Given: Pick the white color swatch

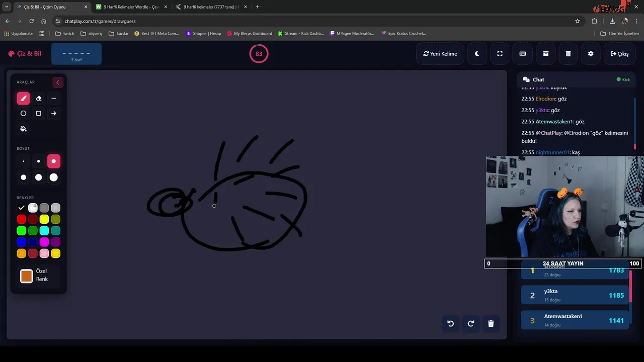Looking at the screenshot, I should (33, 208).
